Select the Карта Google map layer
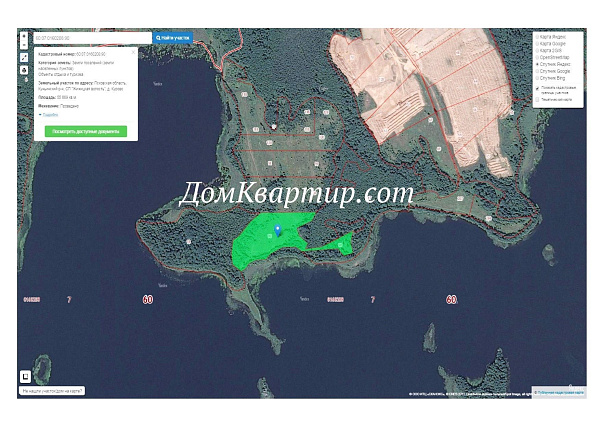 (x=538, y=46)
